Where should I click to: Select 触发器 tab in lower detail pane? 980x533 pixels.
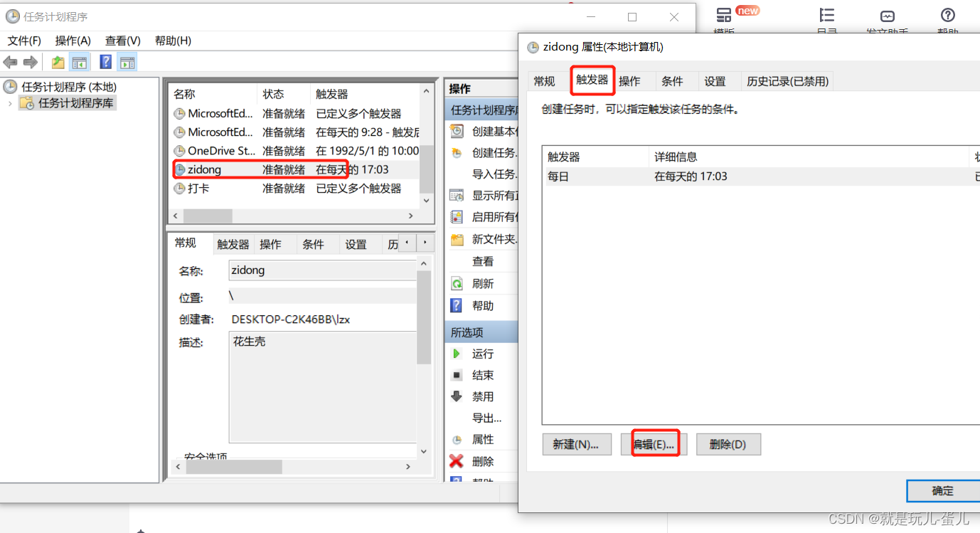233,244
